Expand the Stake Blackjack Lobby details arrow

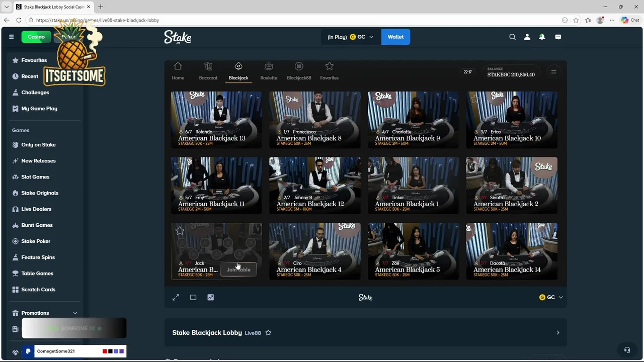(x=557, y=333)
